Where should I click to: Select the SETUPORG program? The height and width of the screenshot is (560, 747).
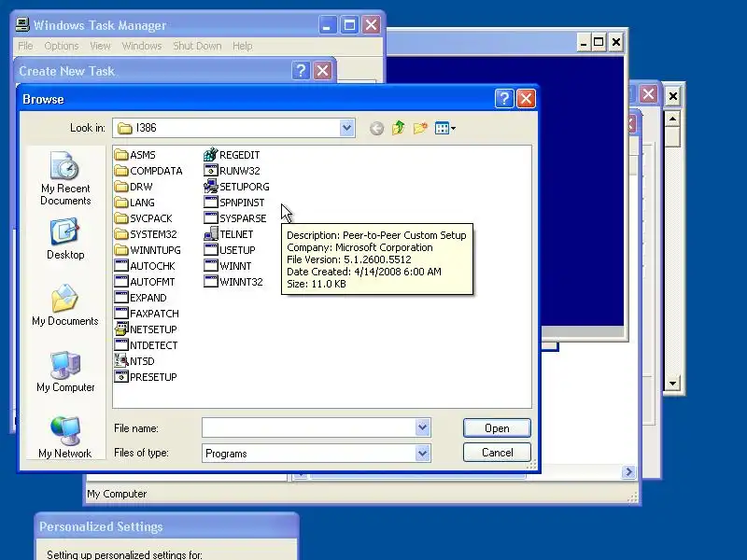click(236, 187)
